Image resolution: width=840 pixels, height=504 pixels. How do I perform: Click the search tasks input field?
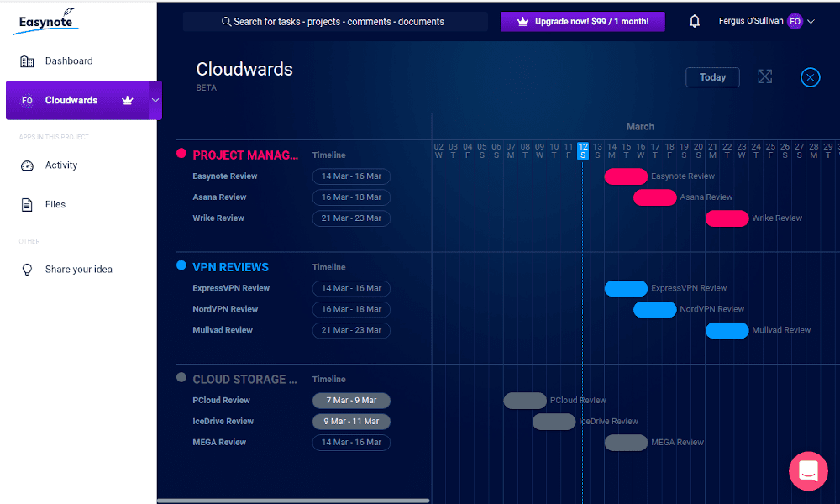[335, 22]
